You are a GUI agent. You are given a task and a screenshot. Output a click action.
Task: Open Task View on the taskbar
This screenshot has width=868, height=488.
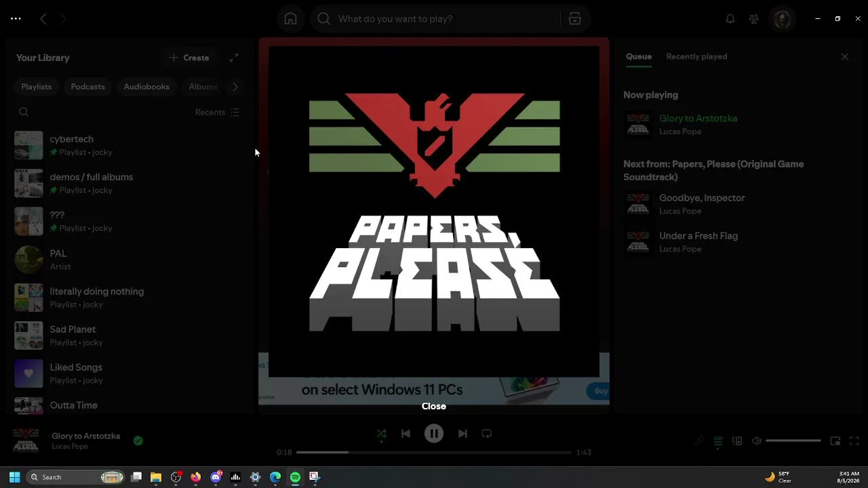pos(136,477)
